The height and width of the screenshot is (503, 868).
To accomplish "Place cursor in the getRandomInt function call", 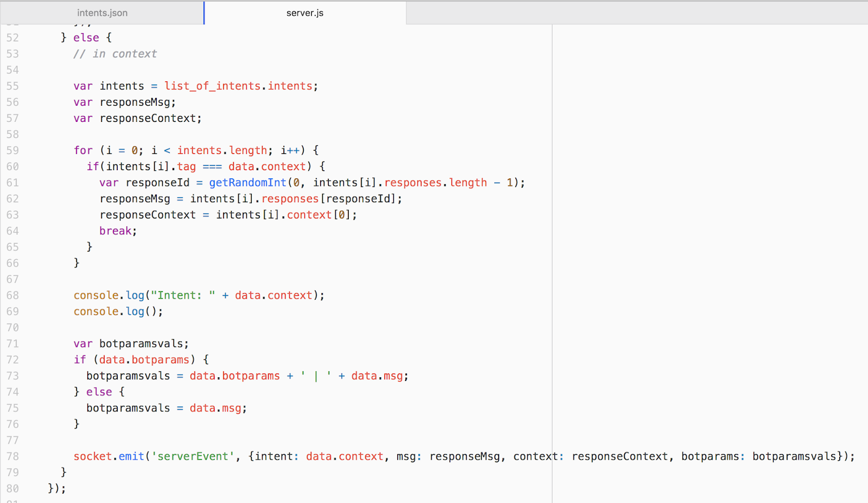I will click(247, 183).
